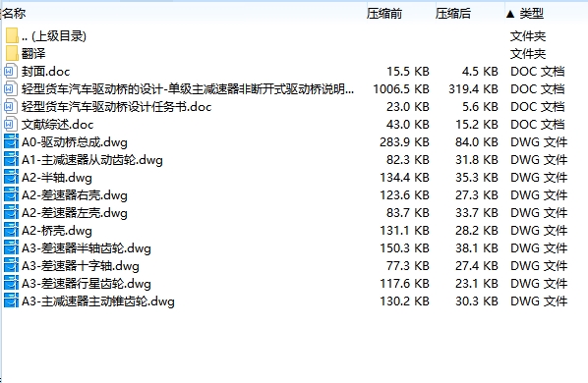This screenshot has height=383, width=588.
Task: Select the 轻型货车汽车驱动桥的设计-单级主减速器 document name
Action: click(188, 89)
